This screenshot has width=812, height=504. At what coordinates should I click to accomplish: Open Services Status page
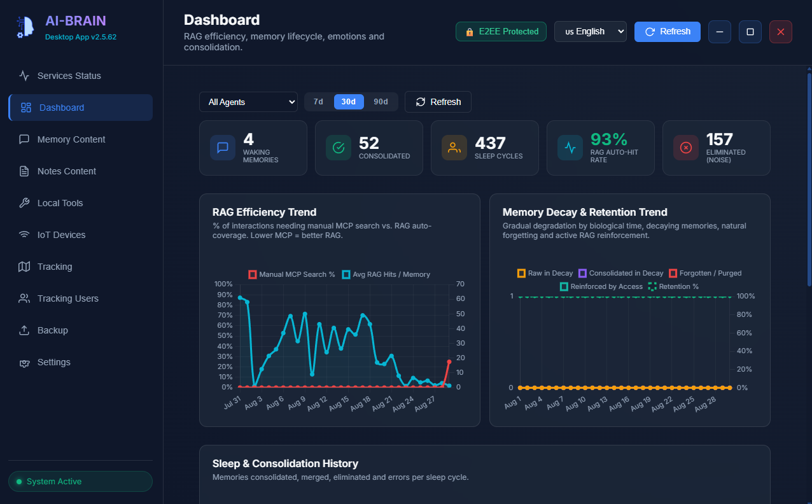point(80,76)
